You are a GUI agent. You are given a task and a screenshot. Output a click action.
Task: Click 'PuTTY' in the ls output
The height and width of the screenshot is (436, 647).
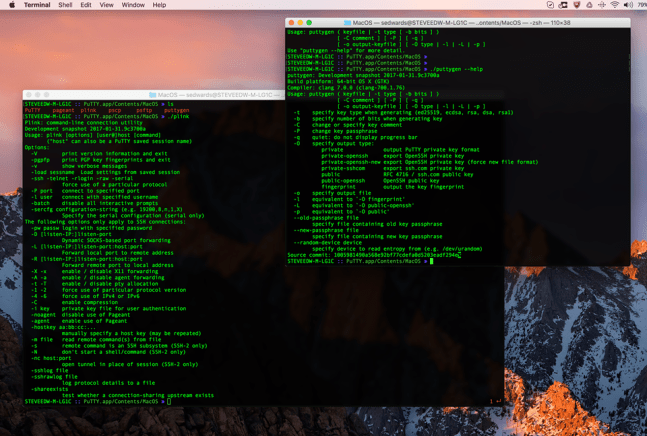point(33,110)
